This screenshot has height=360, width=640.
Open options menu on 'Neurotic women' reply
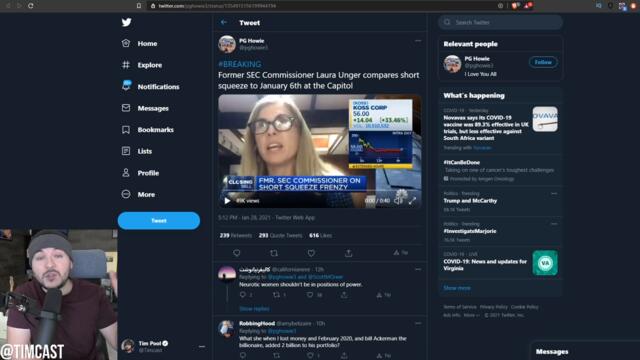coord(418,269)
